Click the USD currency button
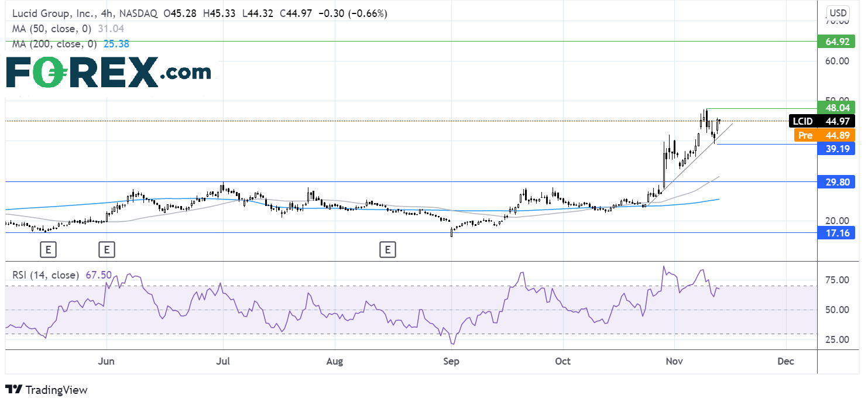 point(838,13)
